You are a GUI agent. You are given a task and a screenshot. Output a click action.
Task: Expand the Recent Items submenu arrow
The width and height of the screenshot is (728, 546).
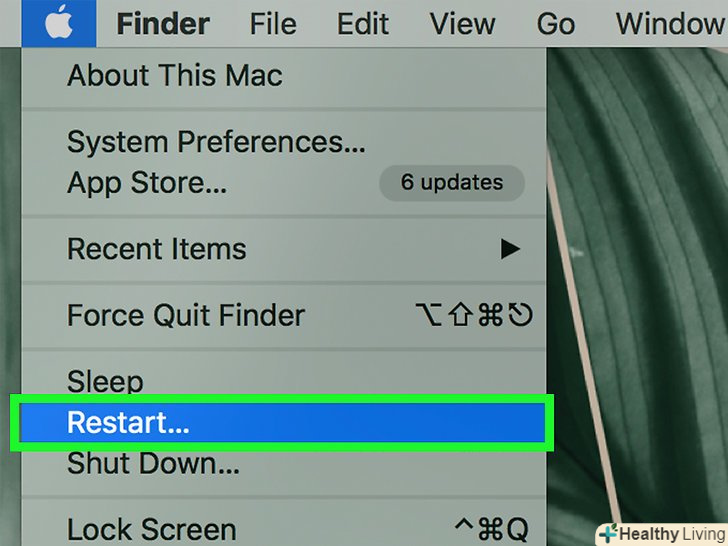[510, 249]
